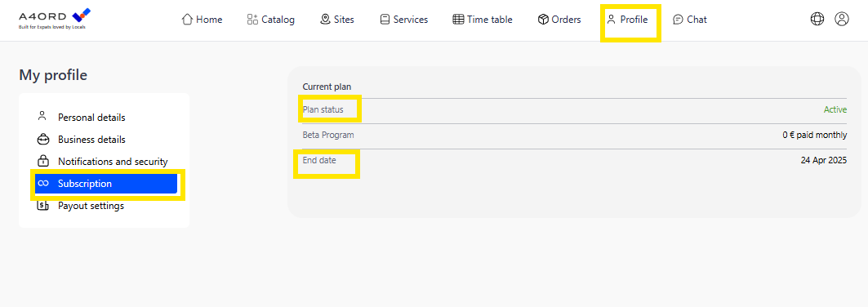
Task: Click the Chat bubble icon
Action: [x=678, y=20]
